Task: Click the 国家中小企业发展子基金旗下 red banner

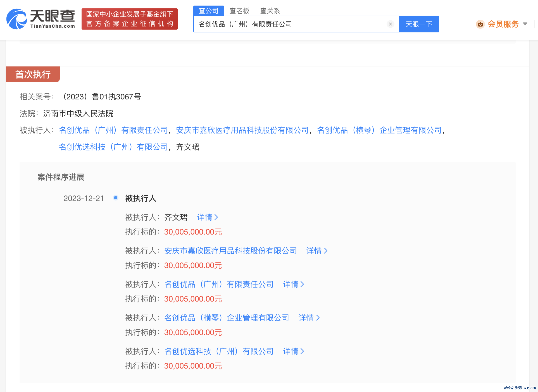Action: [129, 19]
